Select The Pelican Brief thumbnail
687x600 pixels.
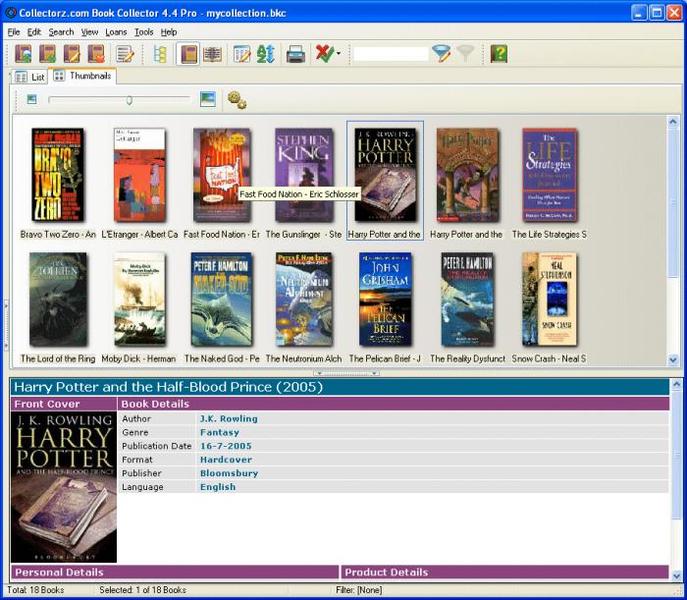click(385, 307)
